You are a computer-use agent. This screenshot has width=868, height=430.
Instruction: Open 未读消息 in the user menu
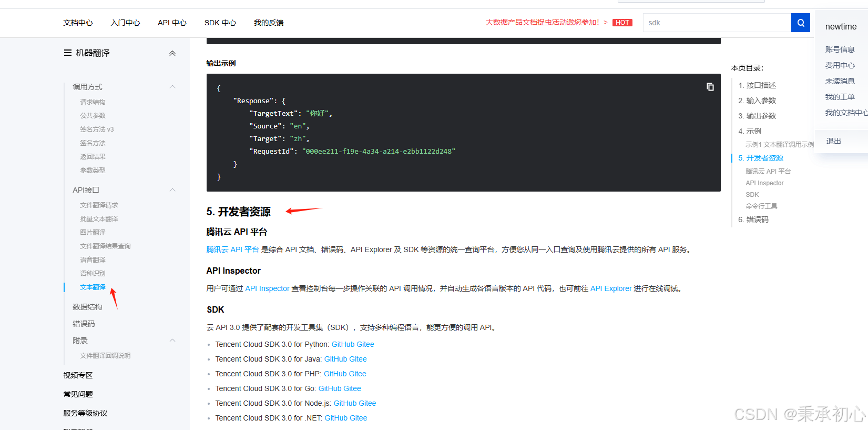coord(840,81)
